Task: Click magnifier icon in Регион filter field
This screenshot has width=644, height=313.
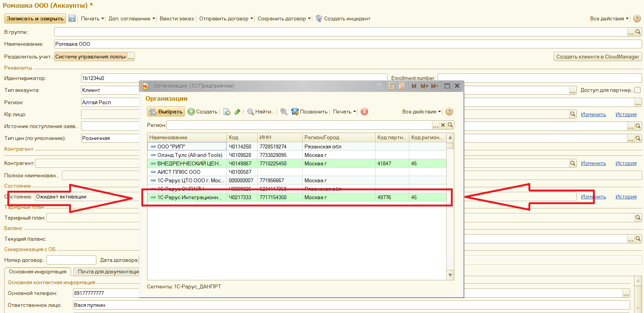Action: tap(450, 125)
